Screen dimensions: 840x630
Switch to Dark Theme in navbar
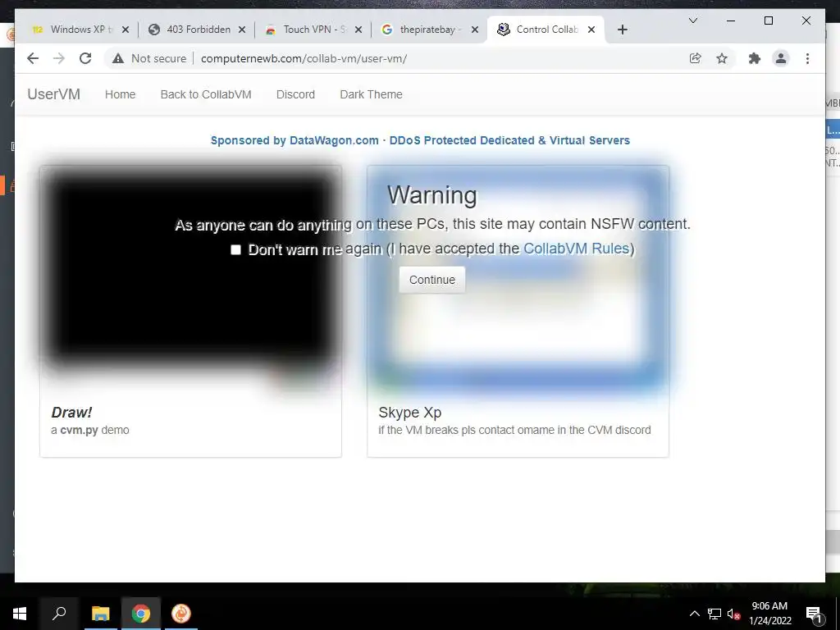[372, 94]
